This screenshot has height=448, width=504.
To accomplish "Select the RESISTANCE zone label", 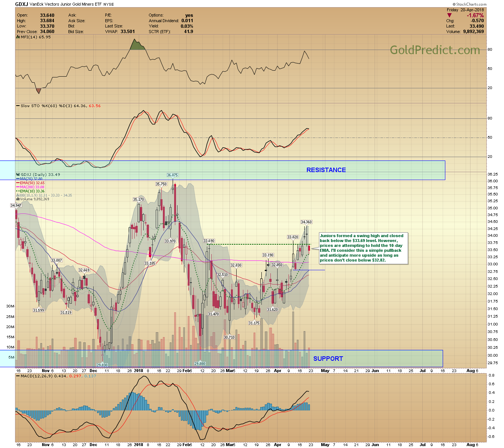I will click(326, 170).
